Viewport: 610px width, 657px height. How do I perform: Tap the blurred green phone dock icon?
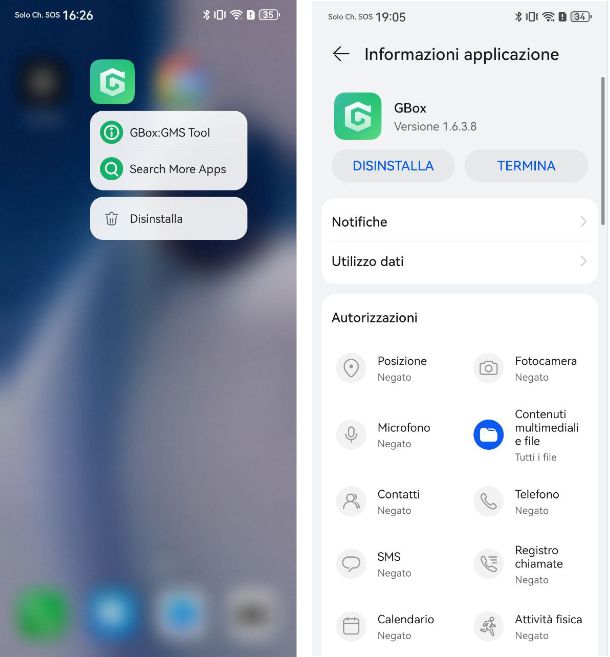tap(43, 613)
